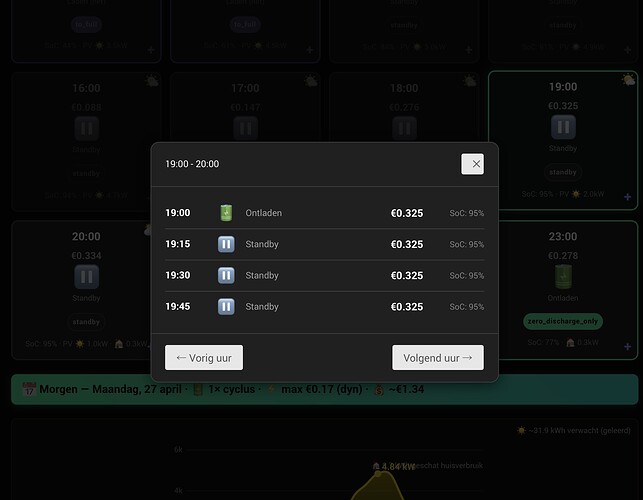643x500 pixels.
Task: Click the pause icon on 17:00 card
Action: tap(246, 128)
